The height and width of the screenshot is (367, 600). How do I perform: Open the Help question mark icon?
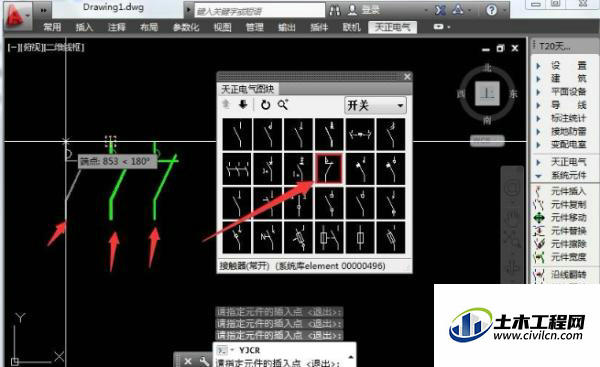click(x=491, y=10)
